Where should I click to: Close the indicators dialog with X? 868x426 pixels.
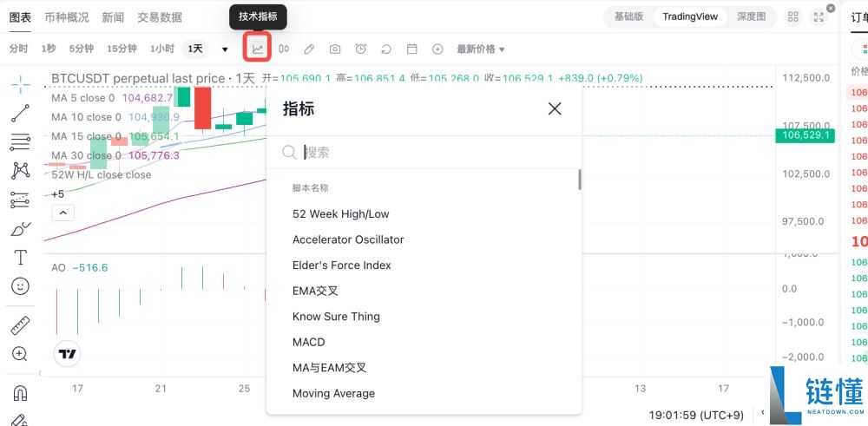coord(555,108)
